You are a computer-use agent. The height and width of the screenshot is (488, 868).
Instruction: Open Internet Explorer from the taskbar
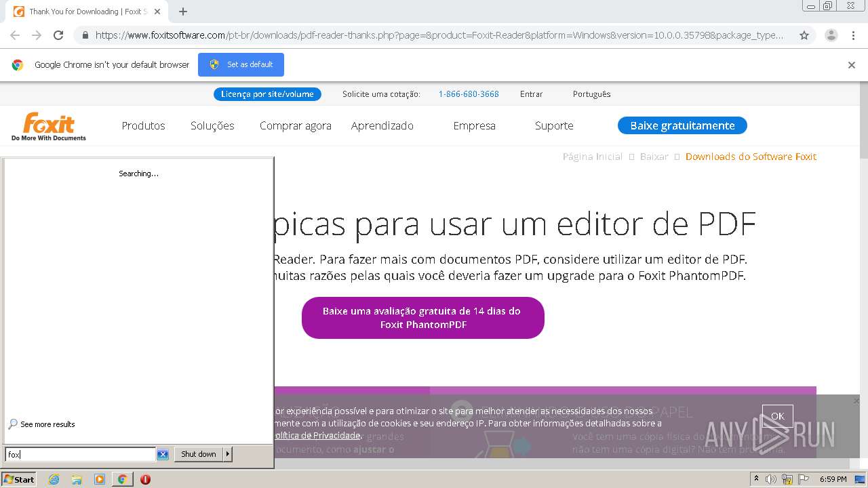54,479
